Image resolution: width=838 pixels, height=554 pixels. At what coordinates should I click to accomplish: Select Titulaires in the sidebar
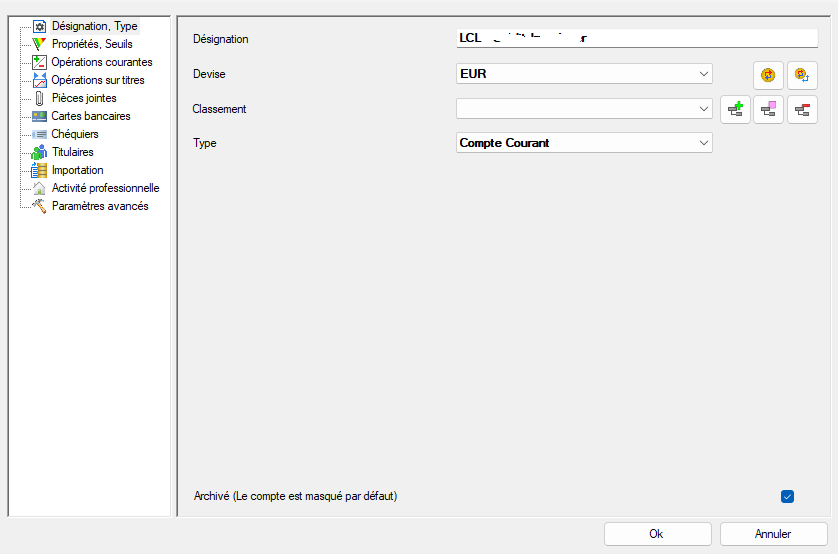click(72, 152)
